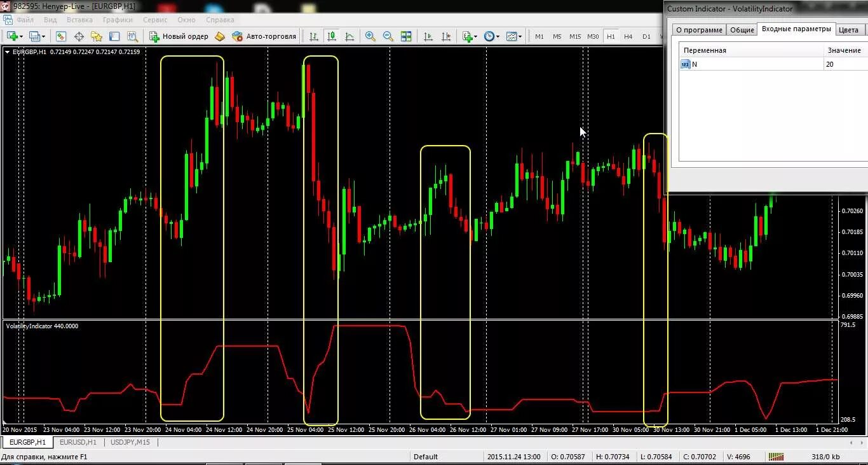Open the Navigator folder-star icon
Viewport: 868px width, 465px height.
click(x=97, y=36)
